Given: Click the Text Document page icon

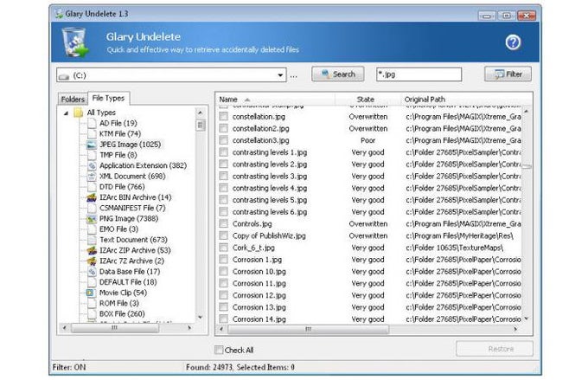Looking at the screenshot, I should (92, 240).
